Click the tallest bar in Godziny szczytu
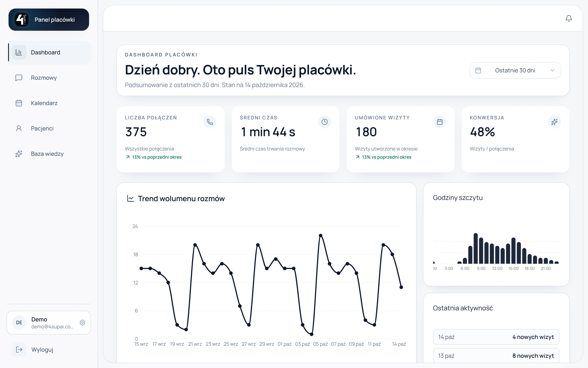Viewport: 588px width, 368px height. [x=476, y=248]
